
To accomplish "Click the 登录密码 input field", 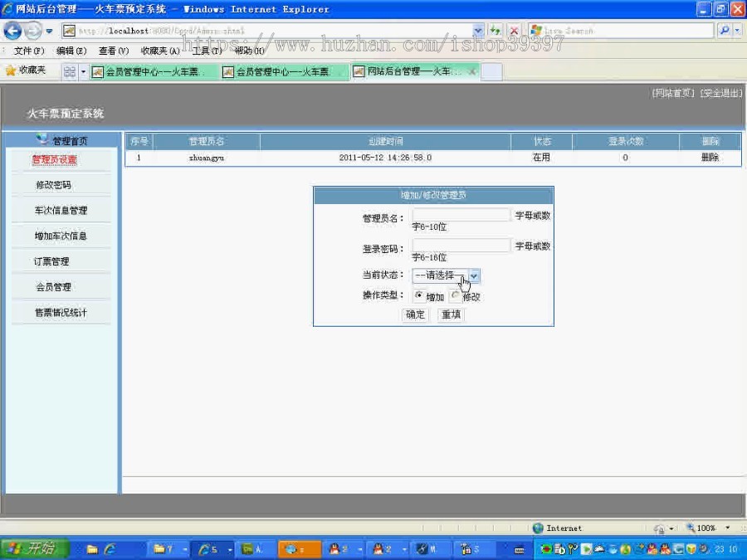I will click(x=461, y=246).
